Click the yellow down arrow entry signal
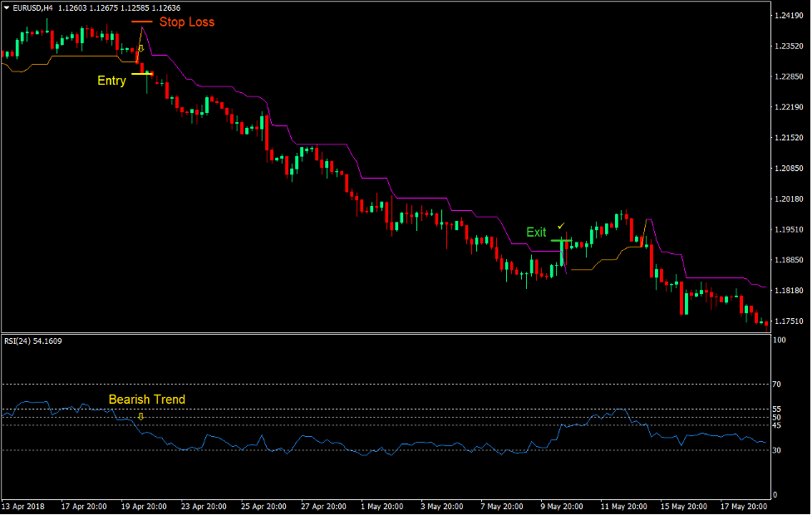Viewport: 812px width, 515px height. pos(141,48)
